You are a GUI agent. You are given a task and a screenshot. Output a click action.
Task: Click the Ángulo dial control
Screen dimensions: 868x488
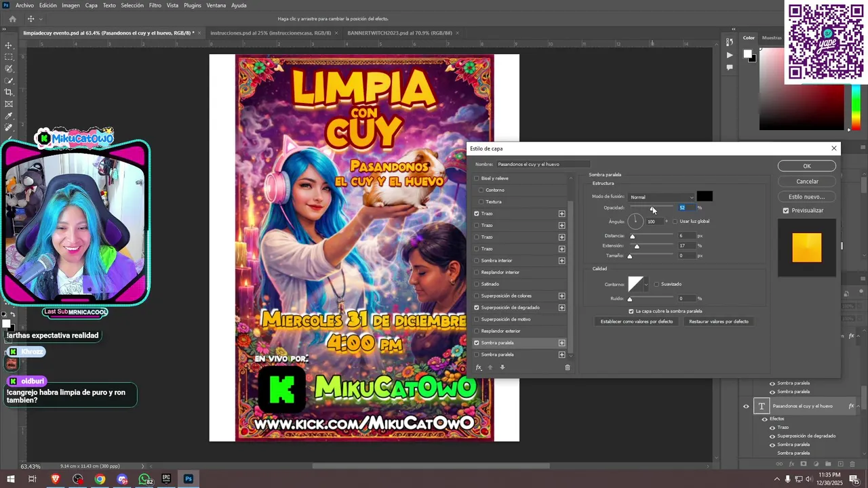click(x=635, y=221)
